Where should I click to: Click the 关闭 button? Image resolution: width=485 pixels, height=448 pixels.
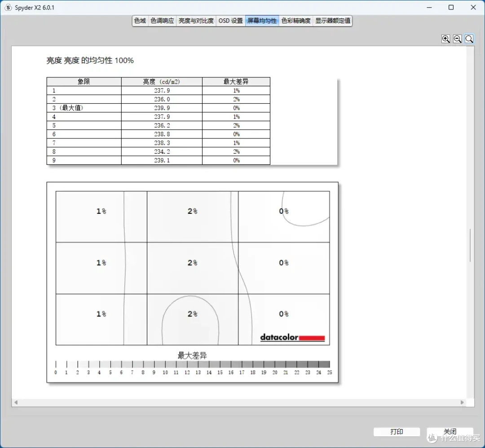[x=450, y=431]
